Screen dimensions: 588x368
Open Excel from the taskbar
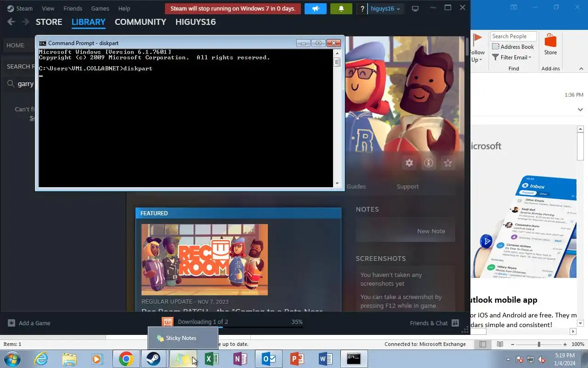[x=211, y=359]
